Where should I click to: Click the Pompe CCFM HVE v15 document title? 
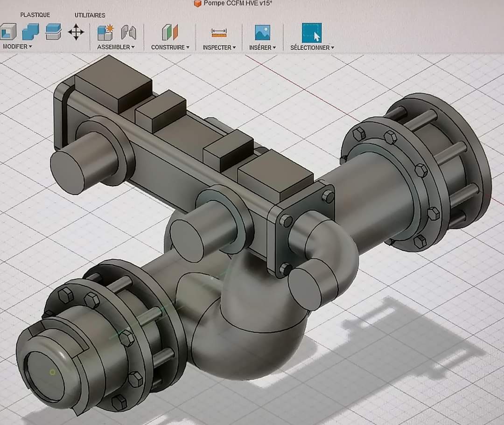tap(238, 3)
